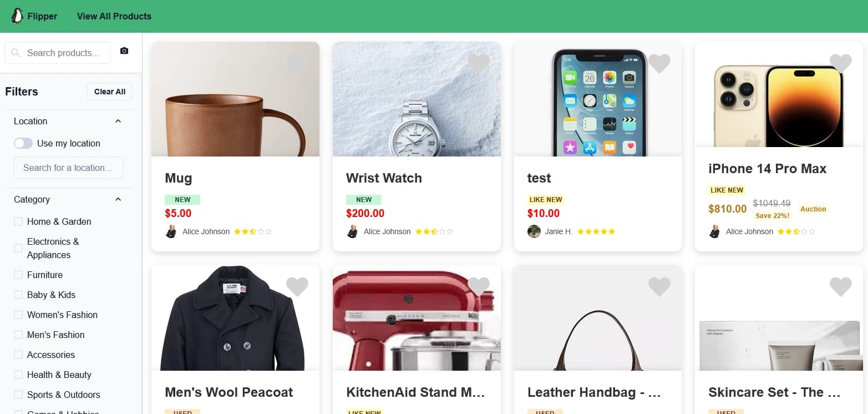Heart the KitchenAid Stand Mixer listing
868x414 pixels.
tap(479, 287)
